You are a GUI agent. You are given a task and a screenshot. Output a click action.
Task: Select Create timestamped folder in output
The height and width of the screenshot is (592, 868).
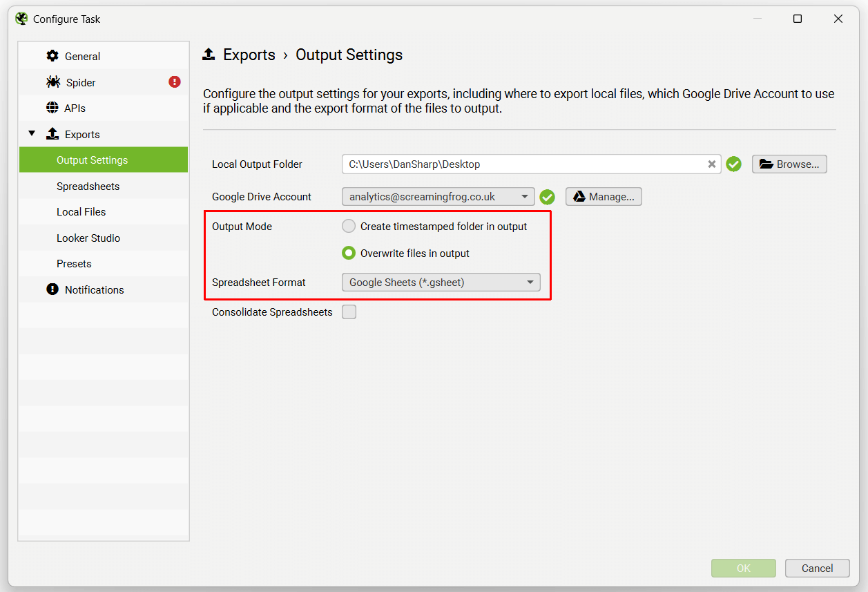(x=349, y=226)
